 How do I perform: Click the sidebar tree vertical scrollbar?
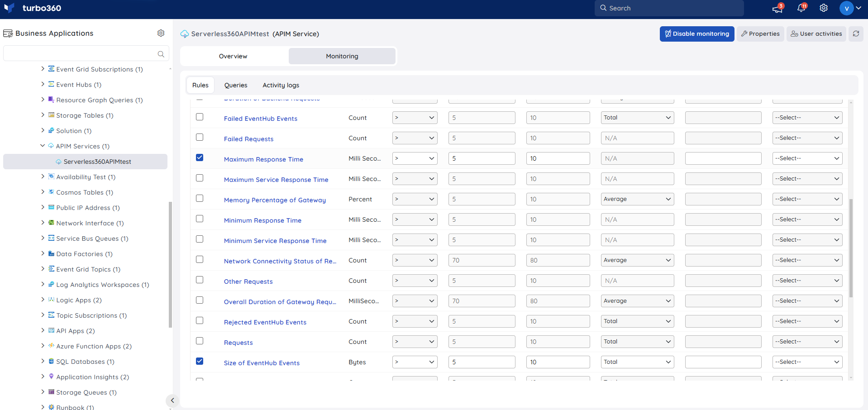[x=170, y=265]
